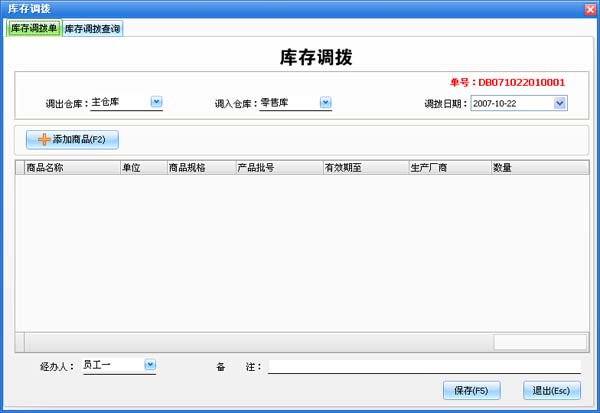The height and width of the screenshot is (413, 600).
Task: Click the 有效期至 column header
Action: pos(364,168)
